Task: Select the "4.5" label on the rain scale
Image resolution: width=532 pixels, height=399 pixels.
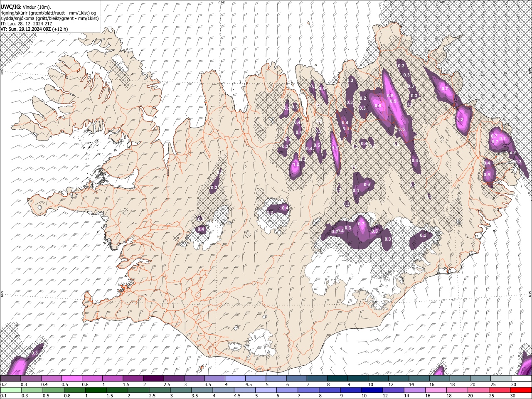Action: pos(237,396)
